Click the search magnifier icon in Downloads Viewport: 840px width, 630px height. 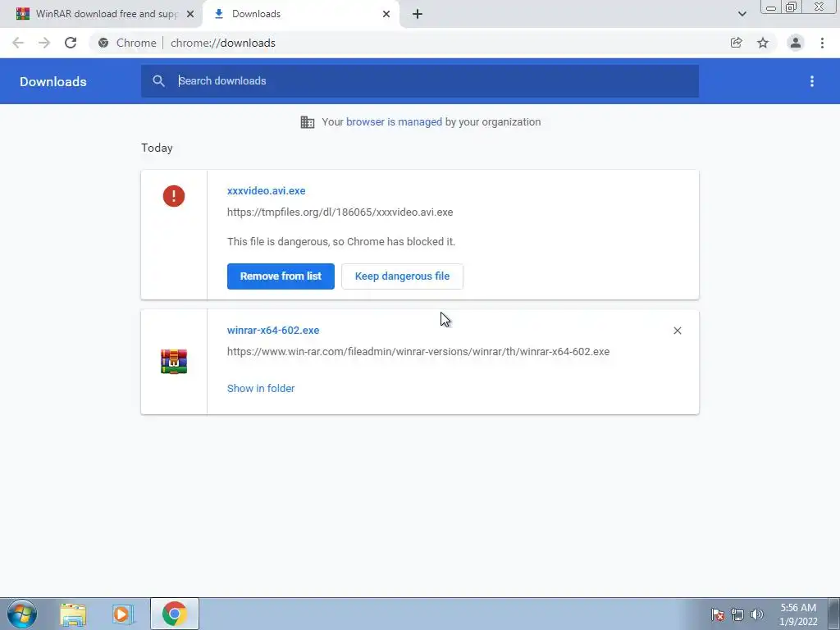pyautogui.click(x=158, y=81)
